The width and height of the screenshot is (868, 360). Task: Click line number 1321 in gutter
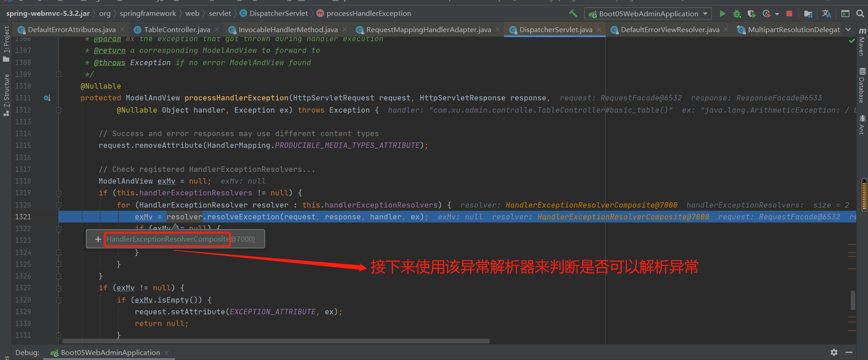click(x=23, y=217)
